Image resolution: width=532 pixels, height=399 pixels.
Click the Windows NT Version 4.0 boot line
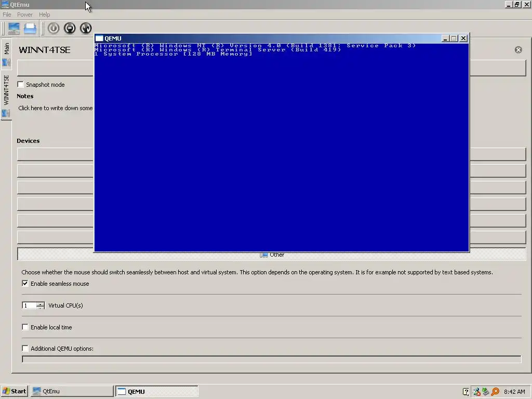click(x=255, y=46)
